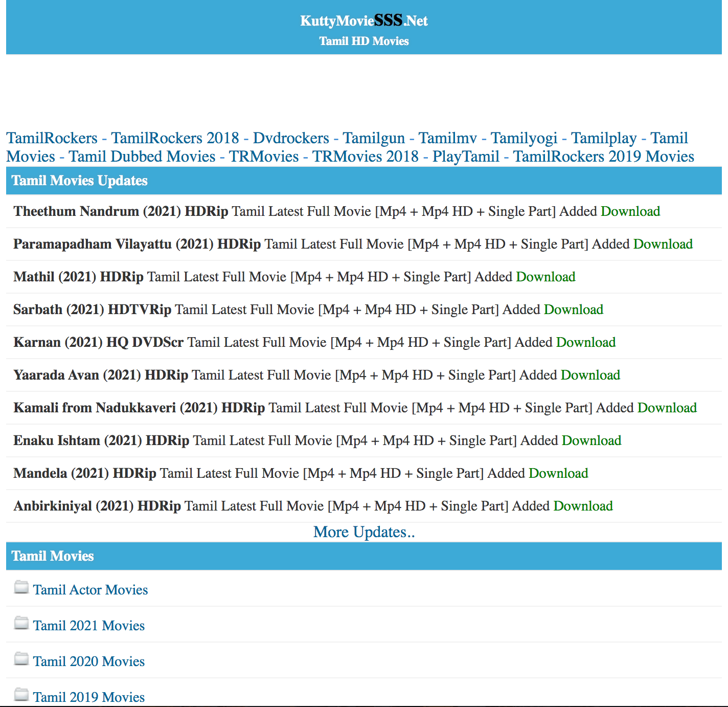Download Anbirkiniyal HDRip movie
The image size is (728, 707).
click(x=583, y=506)
